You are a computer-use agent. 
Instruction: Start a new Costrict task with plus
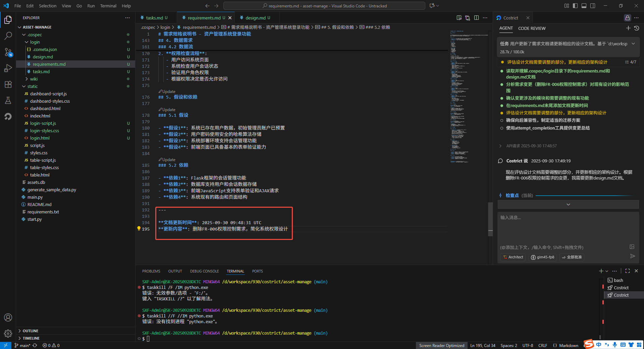click(628, 28)
